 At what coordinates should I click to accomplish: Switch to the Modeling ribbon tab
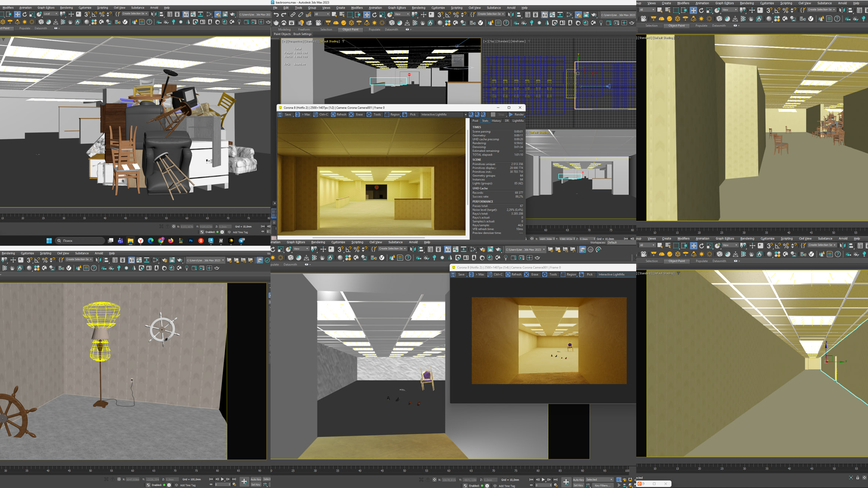click(284, 29)
